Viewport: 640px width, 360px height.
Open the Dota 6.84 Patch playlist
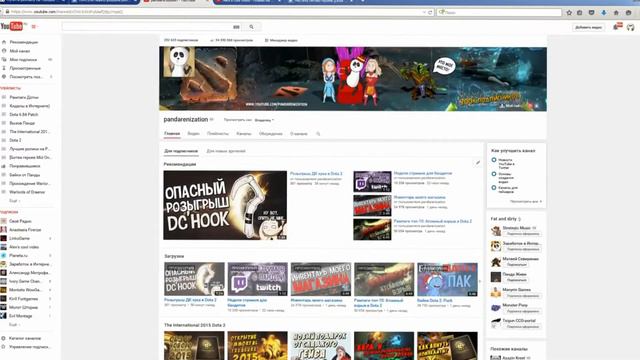(x=24, y=115)
